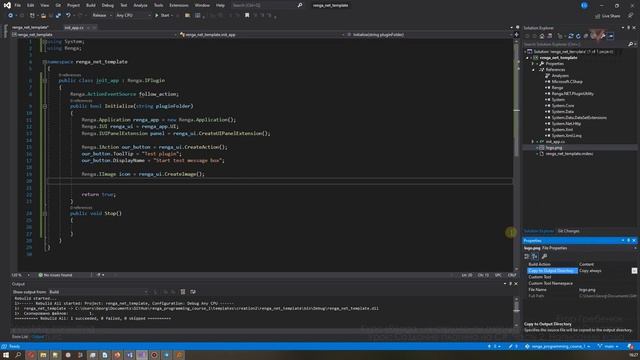Click the Preview Selected Items icon
This screenshot has width=640, height=360.
point(611,36)
